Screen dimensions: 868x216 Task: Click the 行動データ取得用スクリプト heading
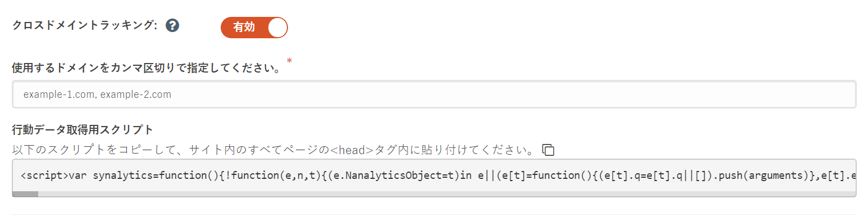[x=83, y=129]
